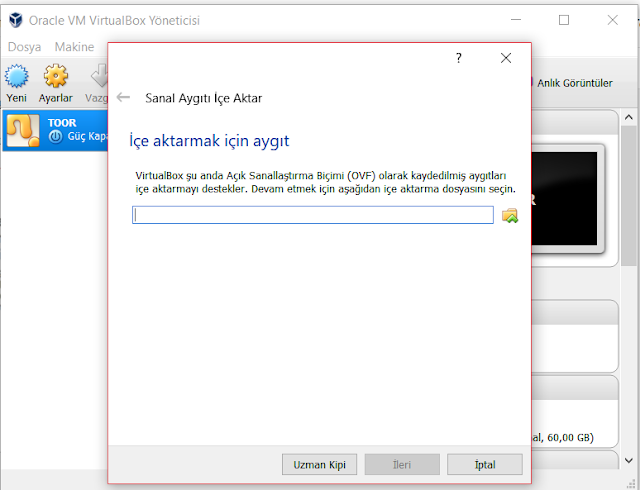Screen dimensions: 640x490
Task: Click scrollbar down arrow in details pane
Action: [629, 461]
